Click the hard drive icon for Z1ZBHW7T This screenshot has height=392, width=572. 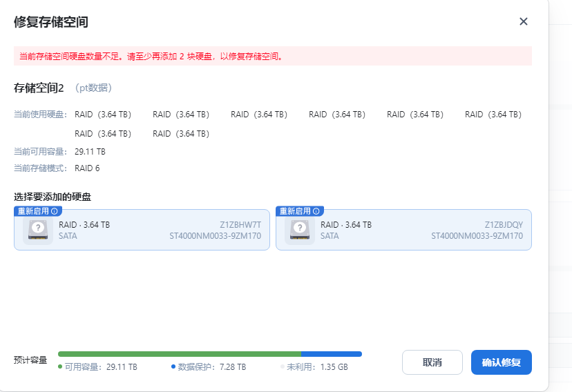38,231
